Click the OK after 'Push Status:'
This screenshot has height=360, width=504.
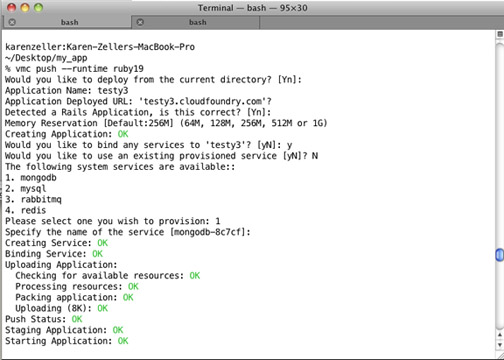77,319
